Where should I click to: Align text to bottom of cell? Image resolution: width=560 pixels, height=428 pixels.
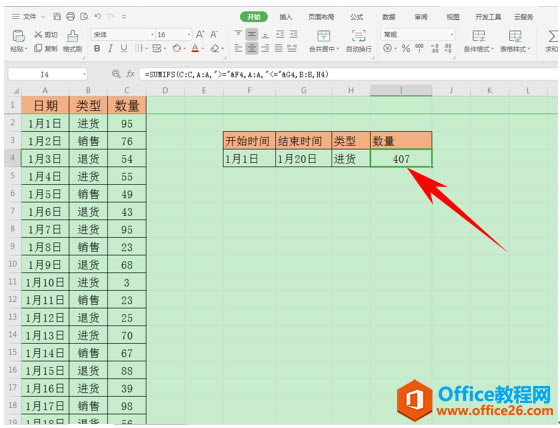pos(265,35)
